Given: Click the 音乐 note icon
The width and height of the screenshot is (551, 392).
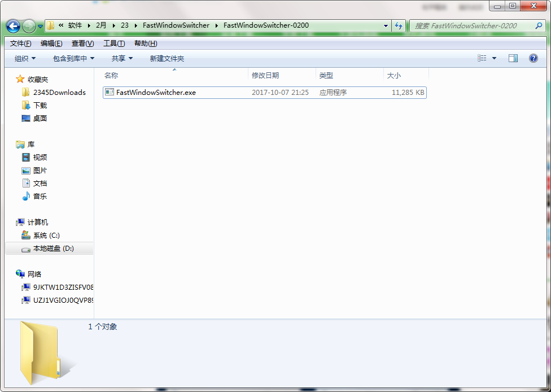Looking at the screenshot, I should (25, 196).
